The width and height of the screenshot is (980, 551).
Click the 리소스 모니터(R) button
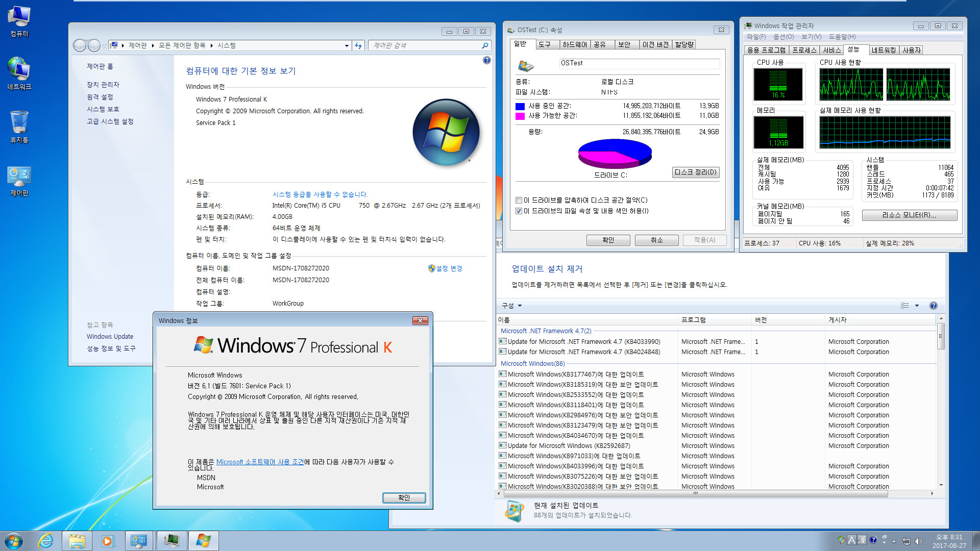point(909,215)
